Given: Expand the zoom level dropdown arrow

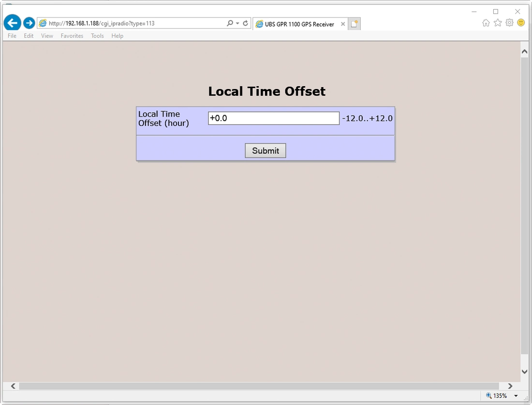Looking at the screenshot, I should tap(516, 396).
